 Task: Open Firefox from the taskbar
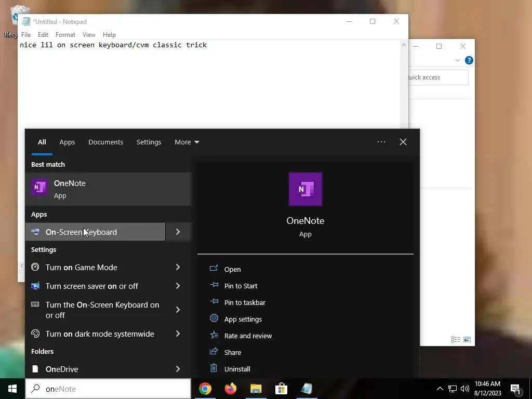tap(230, 389)
